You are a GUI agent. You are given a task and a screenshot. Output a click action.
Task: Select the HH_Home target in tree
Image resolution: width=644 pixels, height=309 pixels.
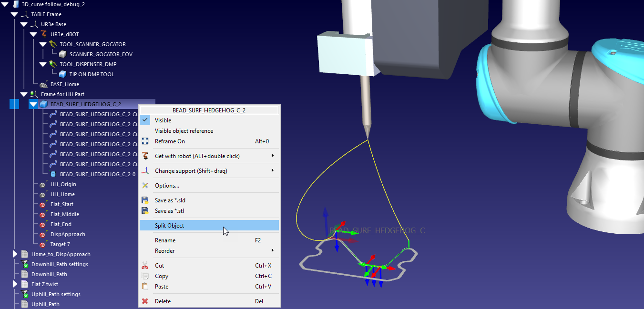point(62,194)
